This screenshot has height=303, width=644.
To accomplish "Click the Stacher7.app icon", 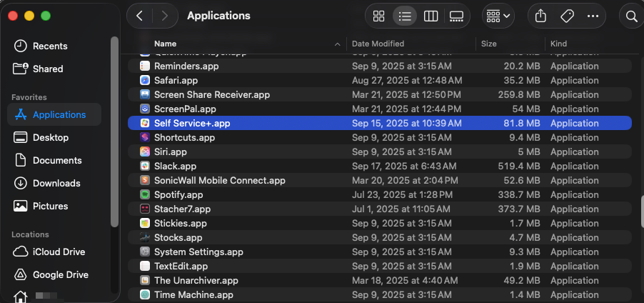I will point(144,209).
